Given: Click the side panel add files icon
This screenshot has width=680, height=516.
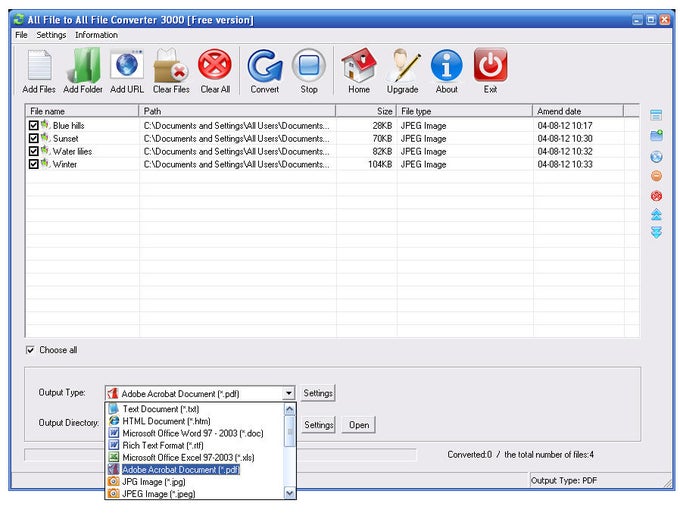Looking at the screenshot, I should point(656,115).
